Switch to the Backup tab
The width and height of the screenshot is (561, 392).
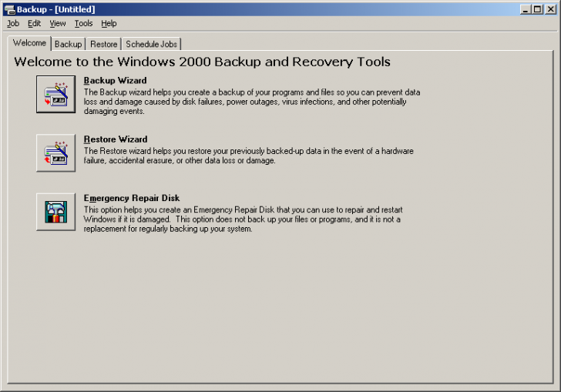(68, 45)
